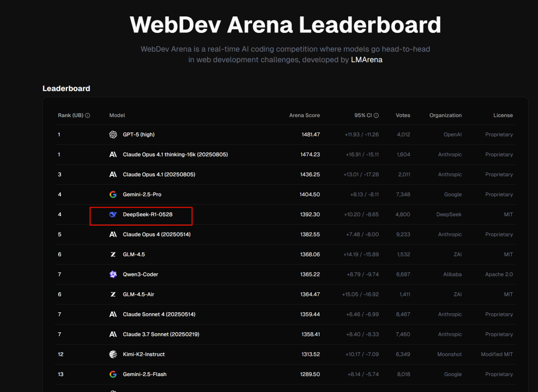Viewport: 538px width, 392px height.
Task: Sort by the Votes column header
Action: [x=403, y=115]
